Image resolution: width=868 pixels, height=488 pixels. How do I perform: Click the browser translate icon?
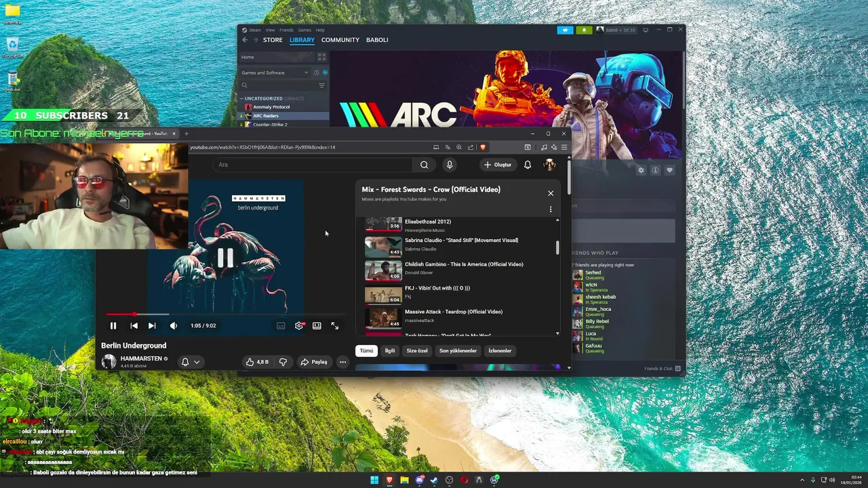448,147
